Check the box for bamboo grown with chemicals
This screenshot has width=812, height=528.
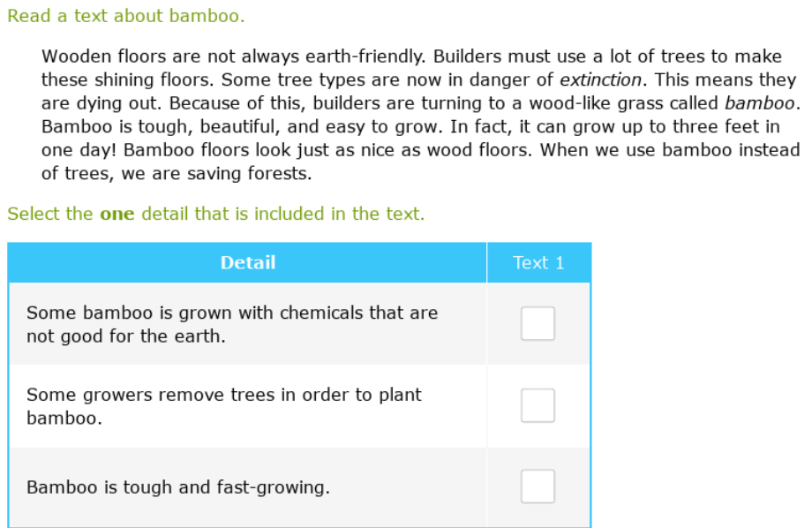tap(538, 323)
